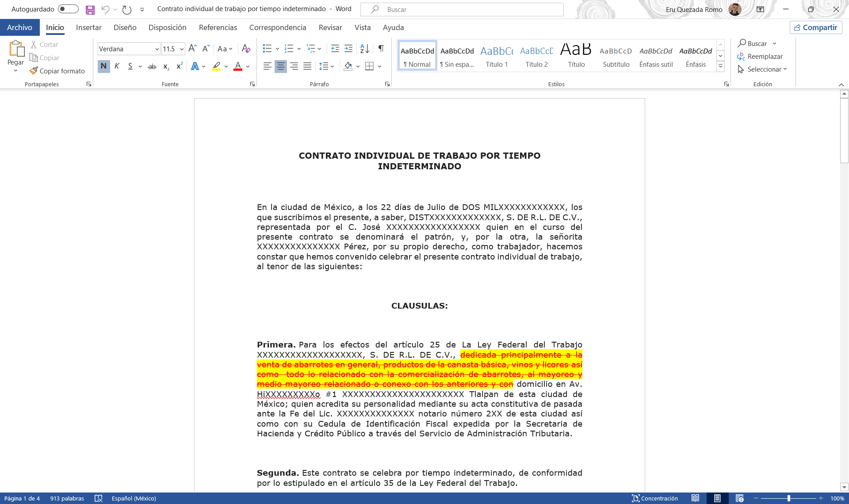Toggle Concentración focus mode
The height and width of the screenshot is (504, 849).
(655, 498)
